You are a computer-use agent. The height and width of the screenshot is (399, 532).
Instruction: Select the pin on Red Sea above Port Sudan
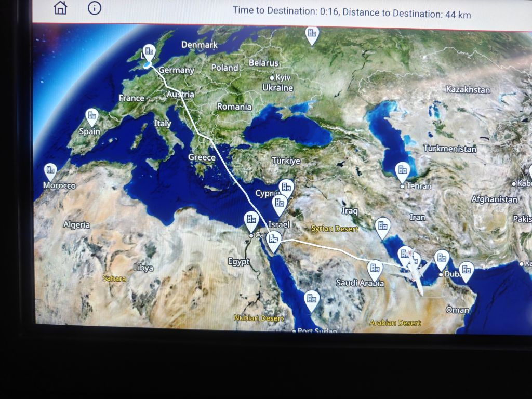(311, 299)
